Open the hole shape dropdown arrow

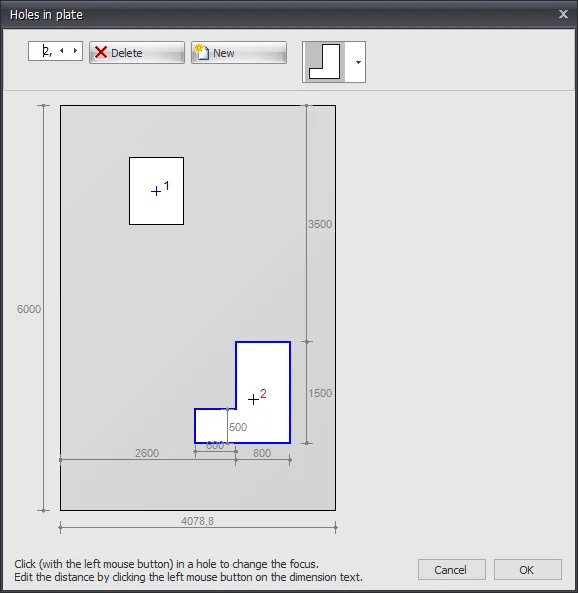click(358, 62)
